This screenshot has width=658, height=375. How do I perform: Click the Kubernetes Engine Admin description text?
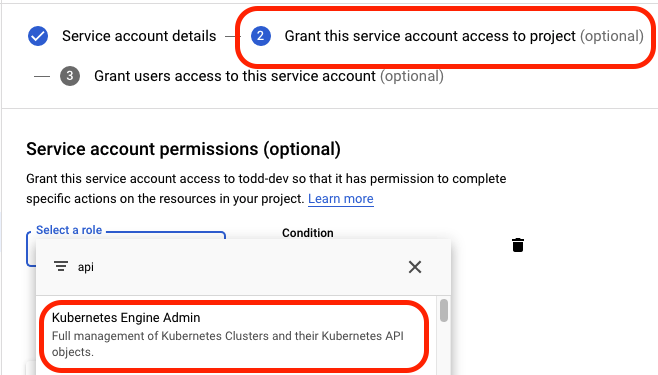227,344
